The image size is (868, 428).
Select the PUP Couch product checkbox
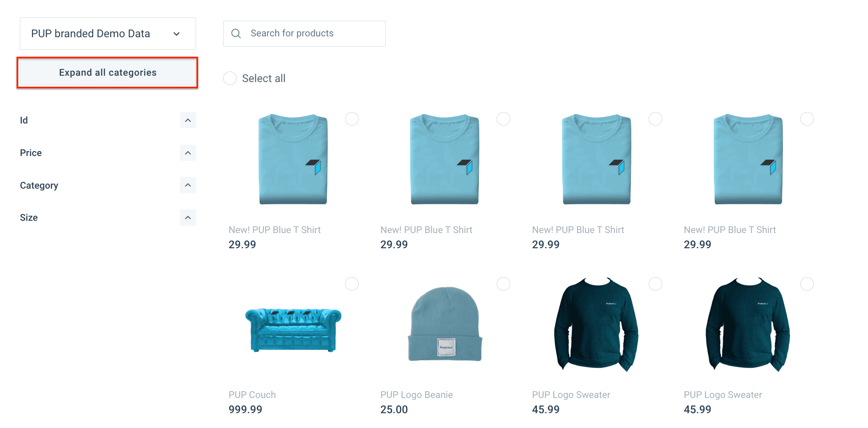[352, 284]
